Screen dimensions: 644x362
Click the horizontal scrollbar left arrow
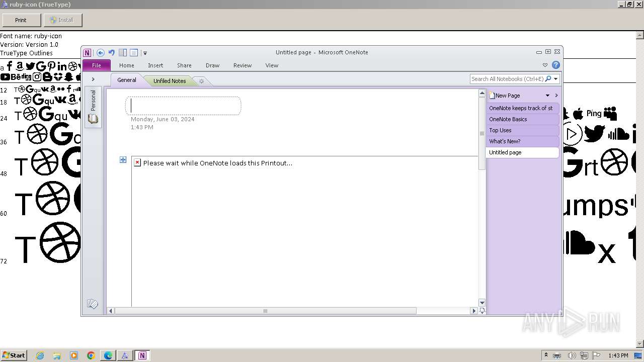click(x=111, y=311)
